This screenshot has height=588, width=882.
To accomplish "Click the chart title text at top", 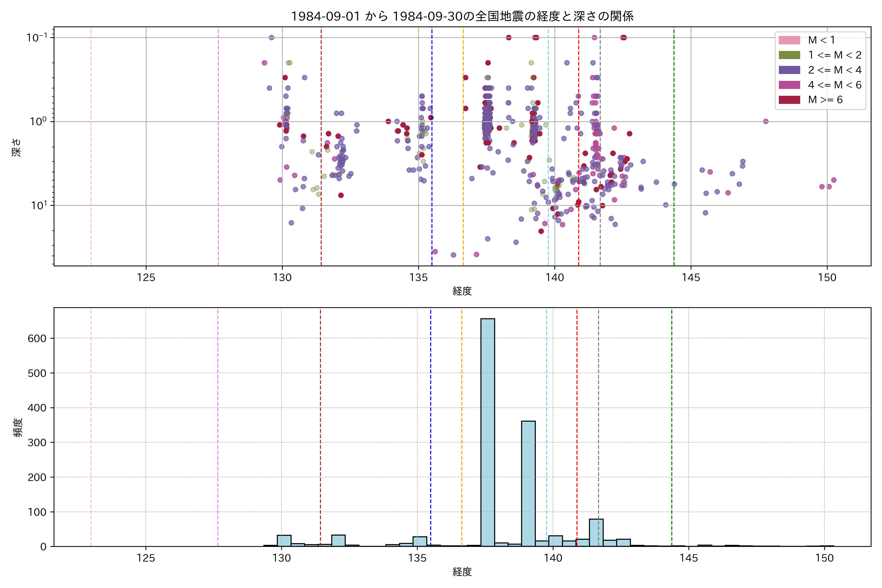I will [462, 16].
